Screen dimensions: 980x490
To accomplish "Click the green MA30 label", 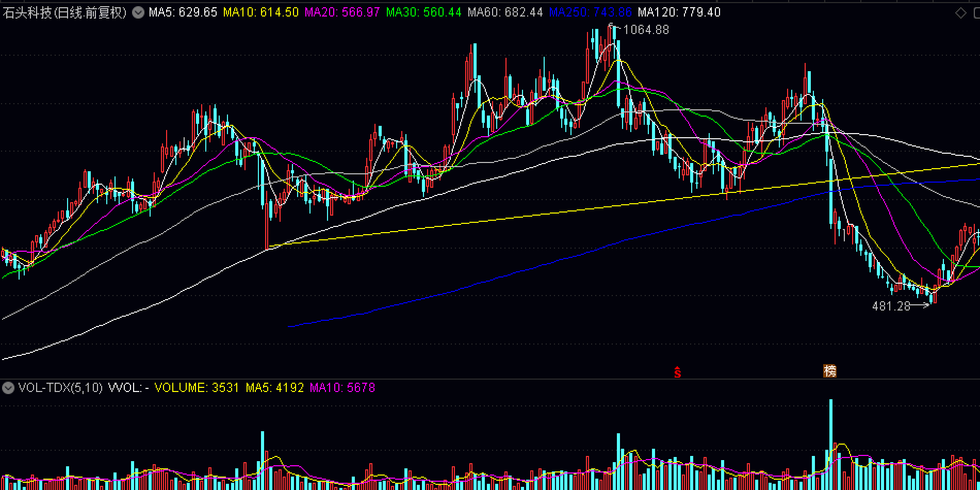I will pos(423,12).
